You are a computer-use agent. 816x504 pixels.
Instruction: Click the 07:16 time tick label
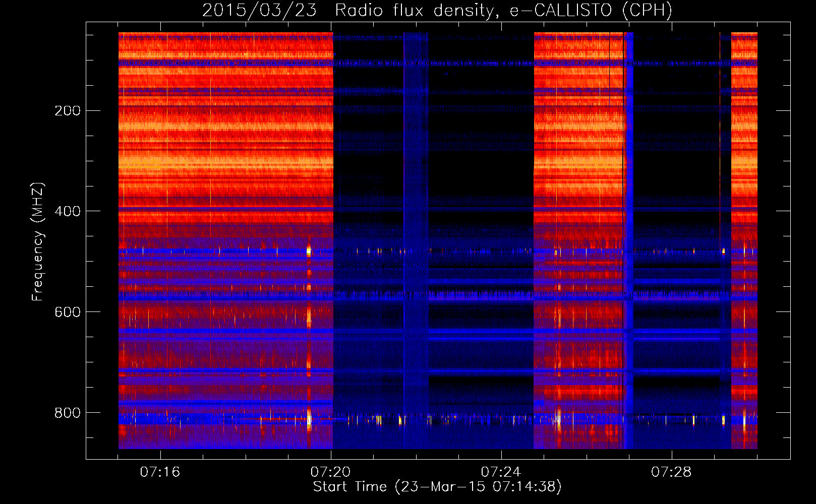click(x=160, y=472)
